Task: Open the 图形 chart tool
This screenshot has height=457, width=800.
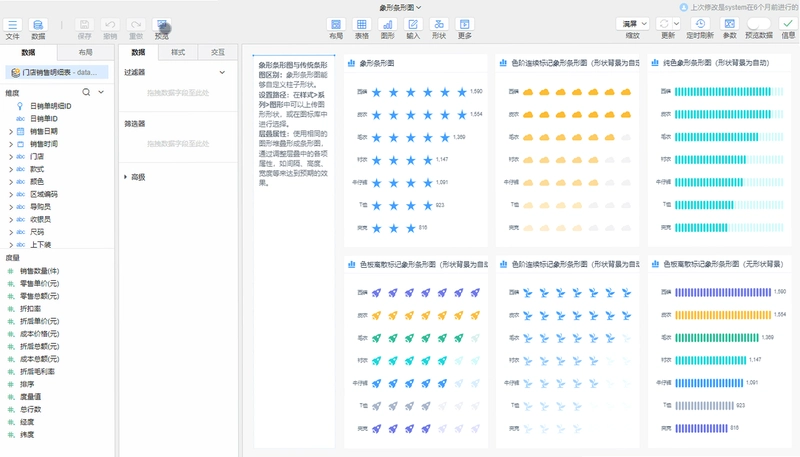Action: tap(387, 24)
